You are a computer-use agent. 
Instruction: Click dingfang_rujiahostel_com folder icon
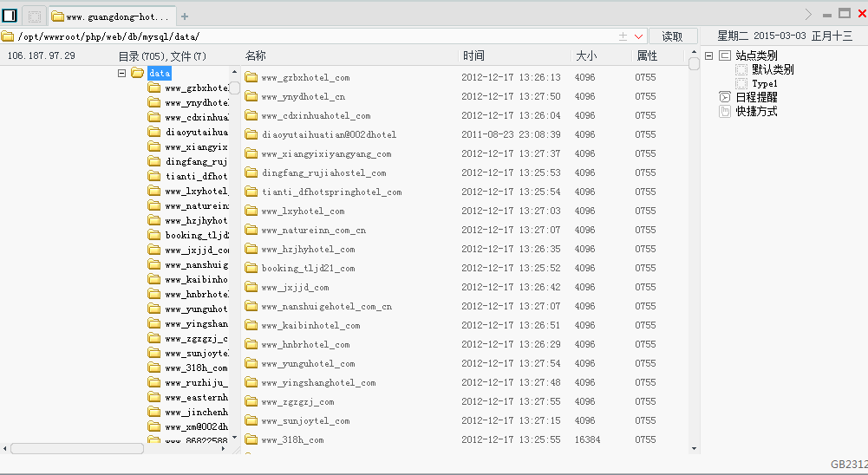click(251, 172)
